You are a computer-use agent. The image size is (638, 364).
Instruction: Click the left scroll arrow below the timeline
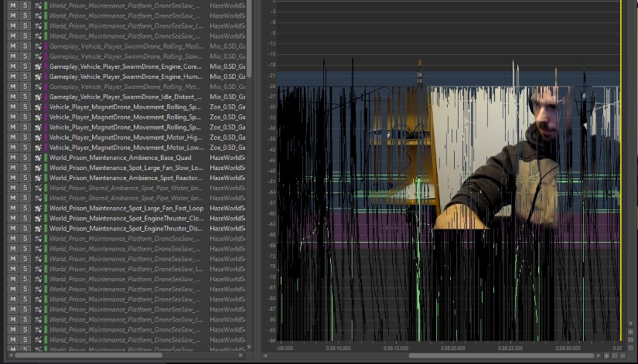[x=264, y=355]
